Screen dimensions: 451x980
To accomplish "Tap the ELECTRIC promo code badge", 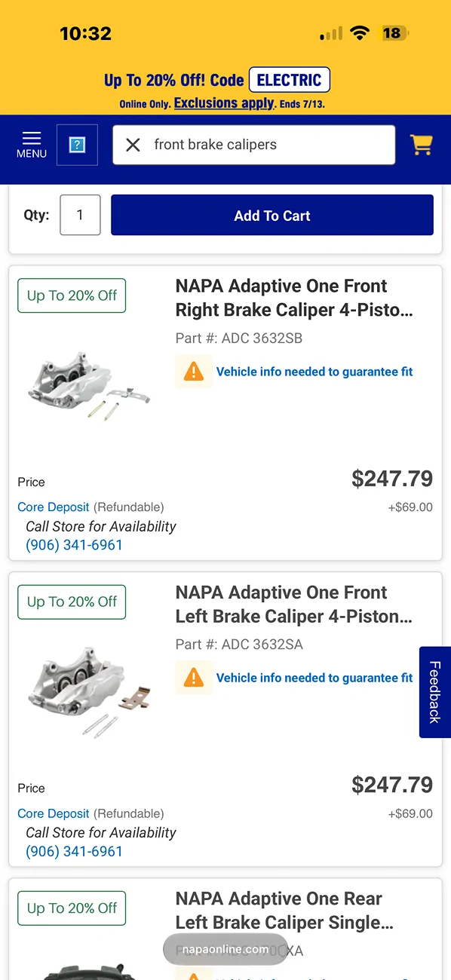I will 290,80.
